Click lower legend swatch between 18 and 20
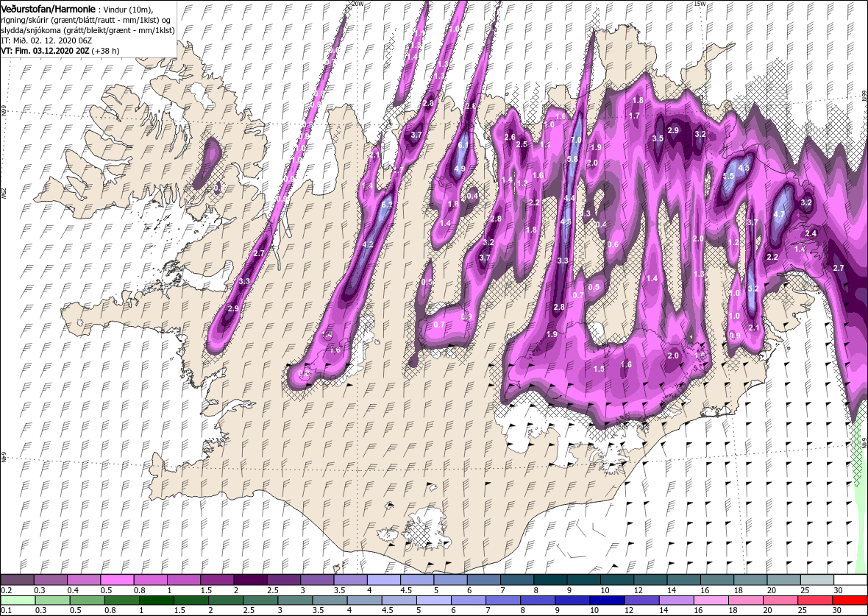 (746, 601)
